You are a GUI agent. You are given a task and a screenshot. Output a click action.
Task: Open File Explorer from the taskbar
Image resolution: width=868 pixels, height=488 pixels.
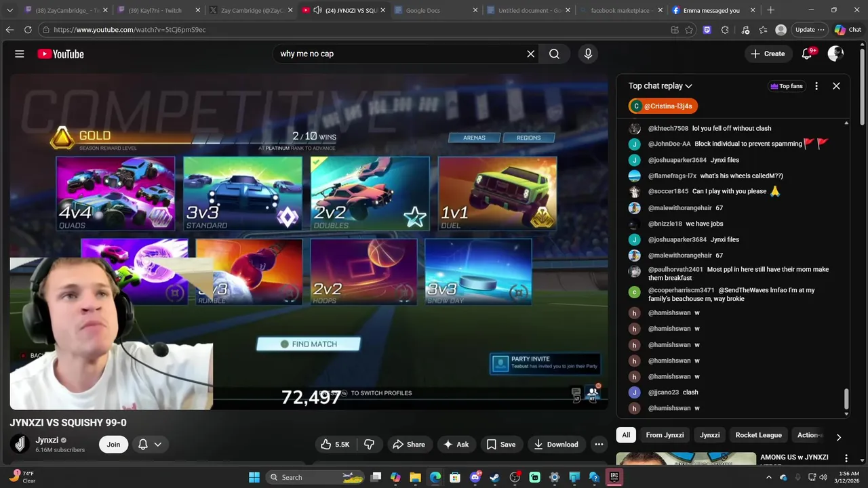coord(415,477)
